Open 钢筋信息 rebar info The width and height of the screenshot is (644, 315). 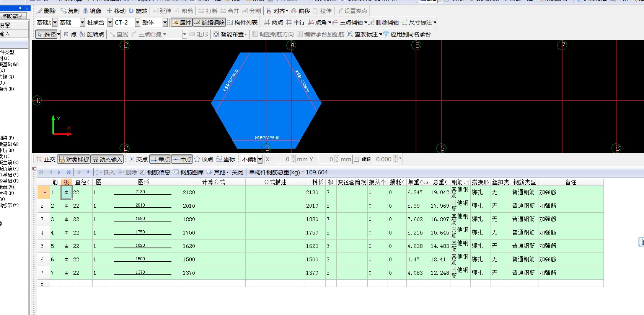pyautogui.click(x=155, y=172)
